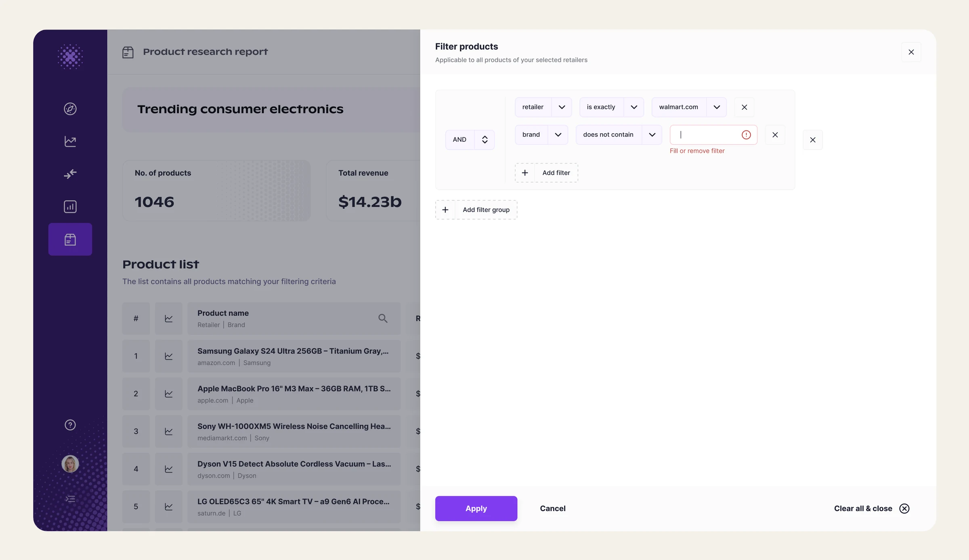Open the compare arrows sidebar icon

[70, 174]
